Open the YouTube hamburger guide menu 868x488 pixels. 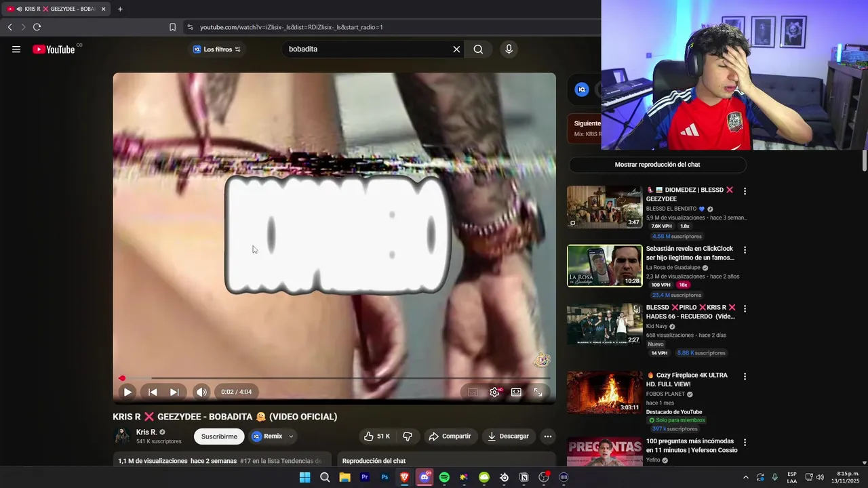click(16, 49)
